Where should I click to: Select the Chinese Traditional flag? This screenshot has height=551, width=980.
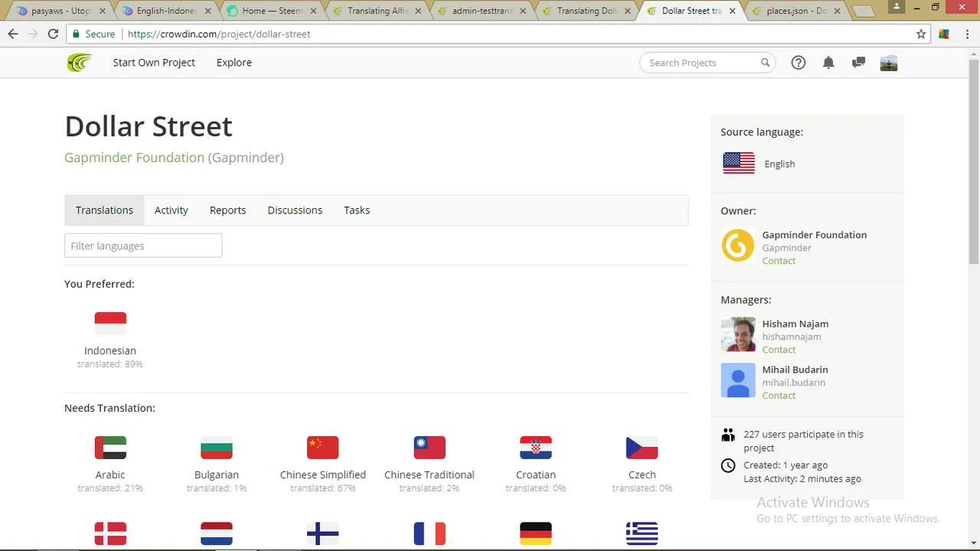click(x=430, y=448)
